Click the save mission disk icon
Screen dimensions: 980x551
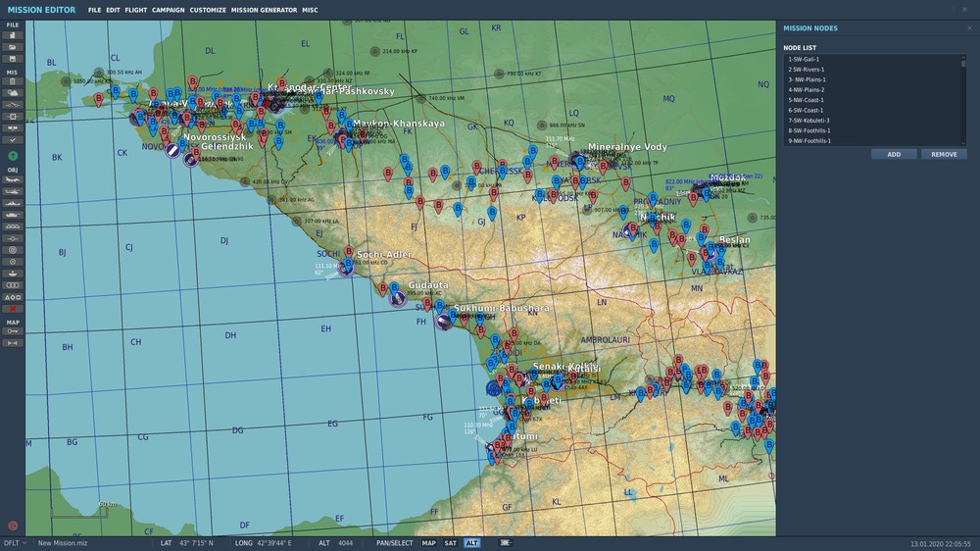pos(13,59)
